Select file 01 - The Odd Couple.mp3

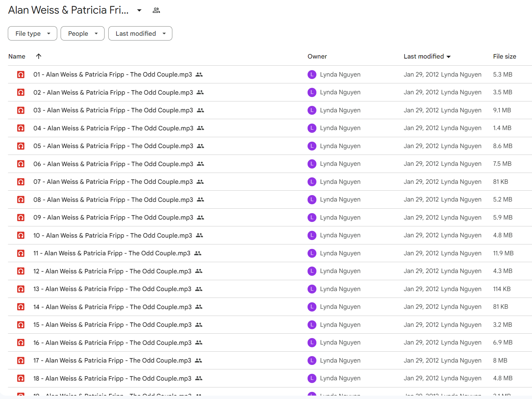pyautogui.click(x=113, y=75)
